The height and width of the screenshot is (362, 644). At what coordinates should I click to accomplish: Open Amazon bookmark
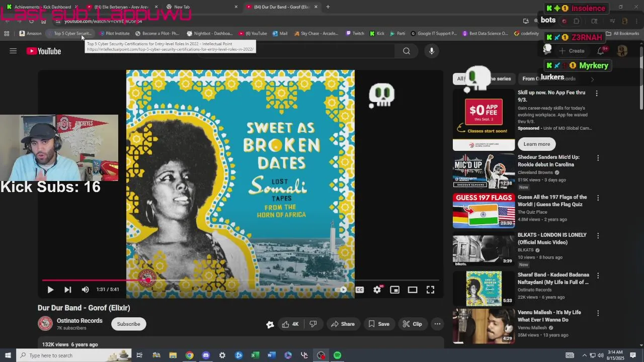coord(30,34)
